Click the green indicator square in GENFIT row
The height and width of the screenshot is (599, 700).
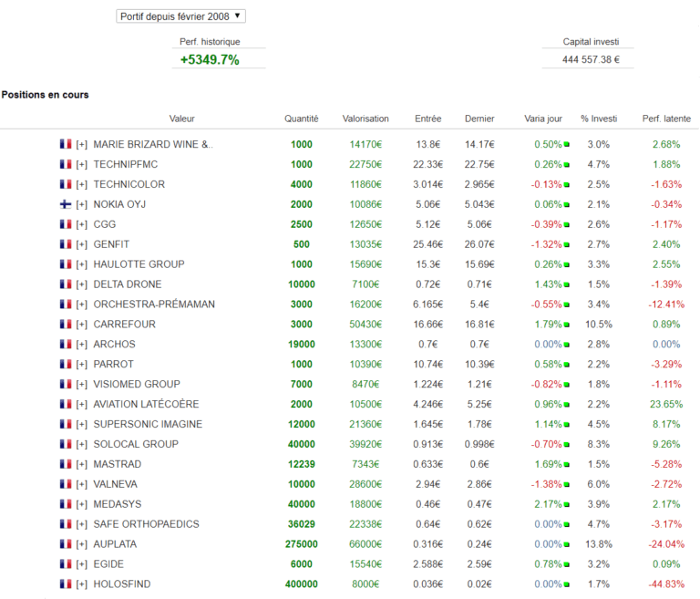(x=566, y=244)
